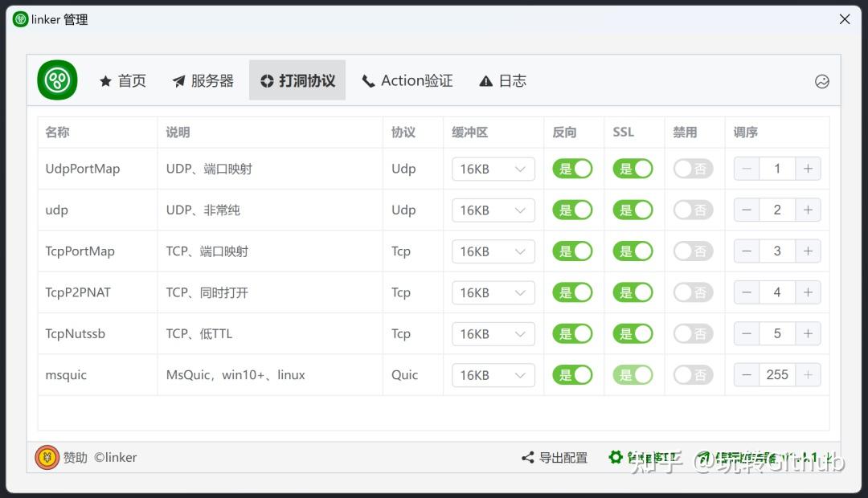
Task: Increase order value for TcpP2PNAT
Action: (808, 292)
